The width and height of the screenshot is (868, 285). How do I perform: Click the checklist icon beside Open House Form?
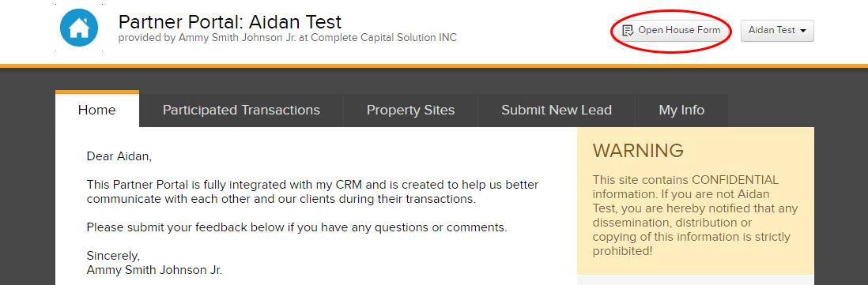click(x=628, y=30)
